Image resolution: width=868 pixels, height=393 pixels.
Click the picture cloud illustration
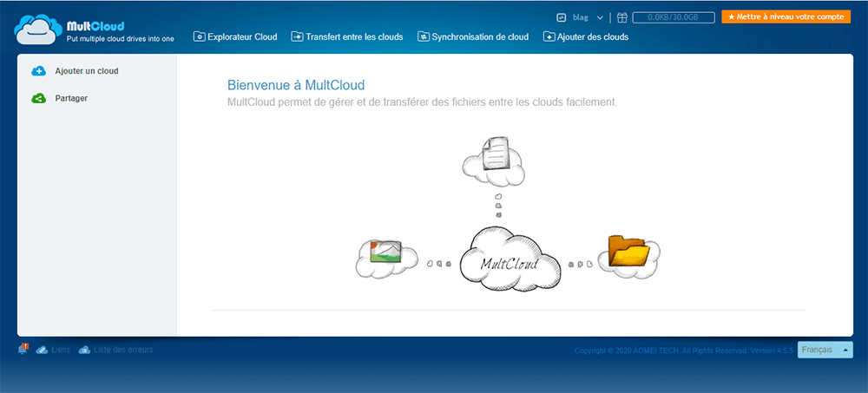[386, 258]
